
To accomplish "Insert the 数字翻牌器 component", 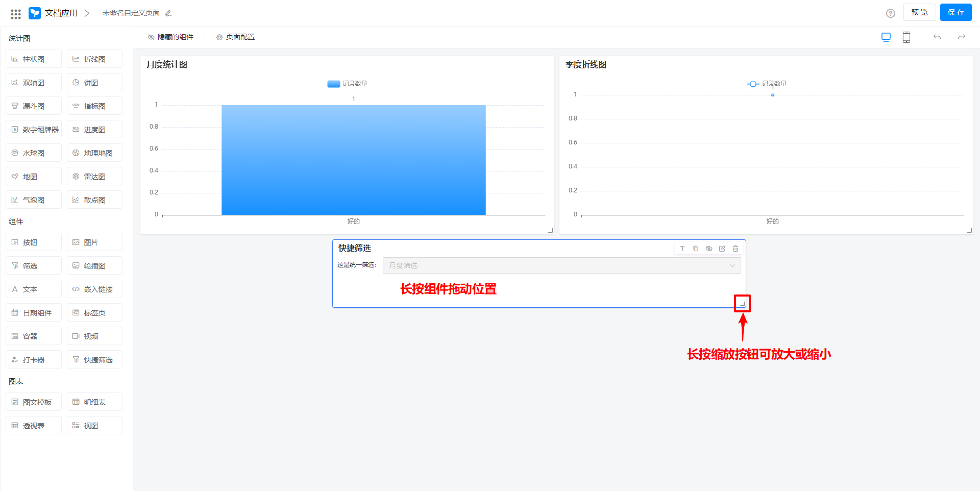I will point(33,129).
